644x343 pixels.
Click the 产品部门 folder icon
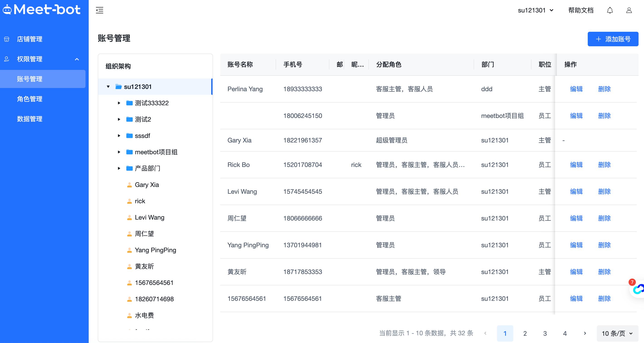pos(129,168)
